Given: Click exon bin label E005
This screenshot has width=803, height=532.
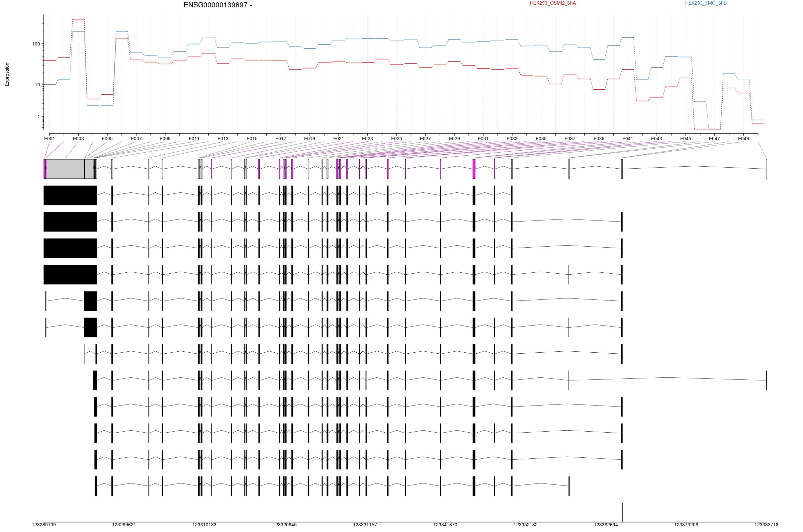Looking at the screenshot, I should [107, 139].
